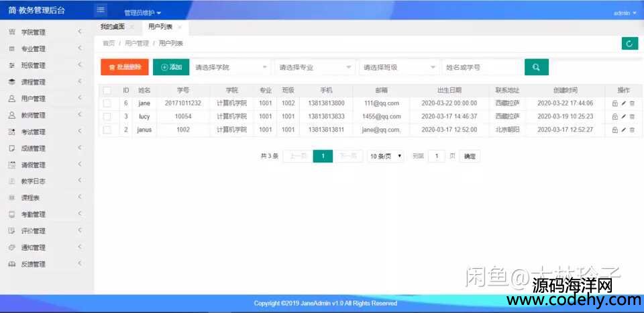Viewport: 644px width, 313px height.
Task: Click the green refresh icon button
Action: click(629, 44)
